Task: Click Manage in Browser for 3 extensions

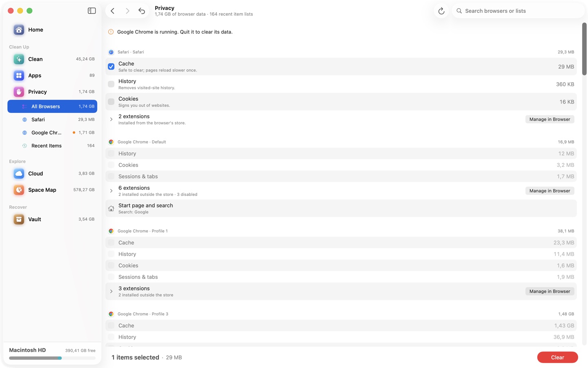Action: pos(550,292)
